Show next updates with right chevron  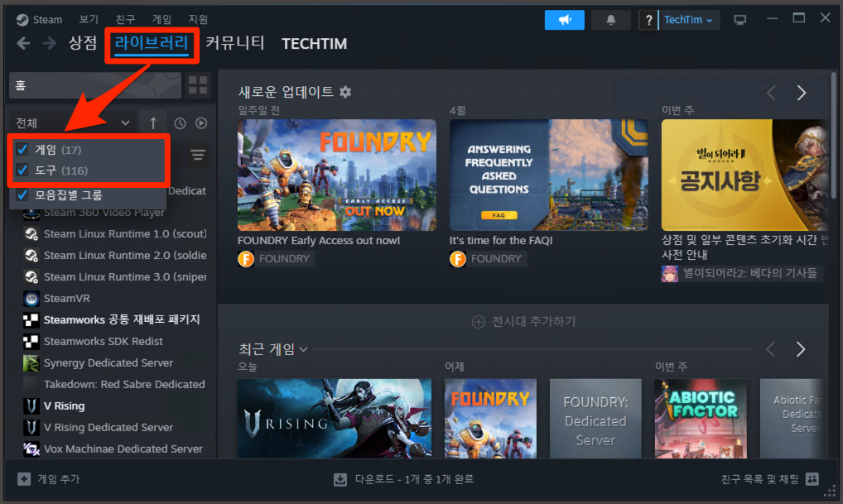point(801,93)
